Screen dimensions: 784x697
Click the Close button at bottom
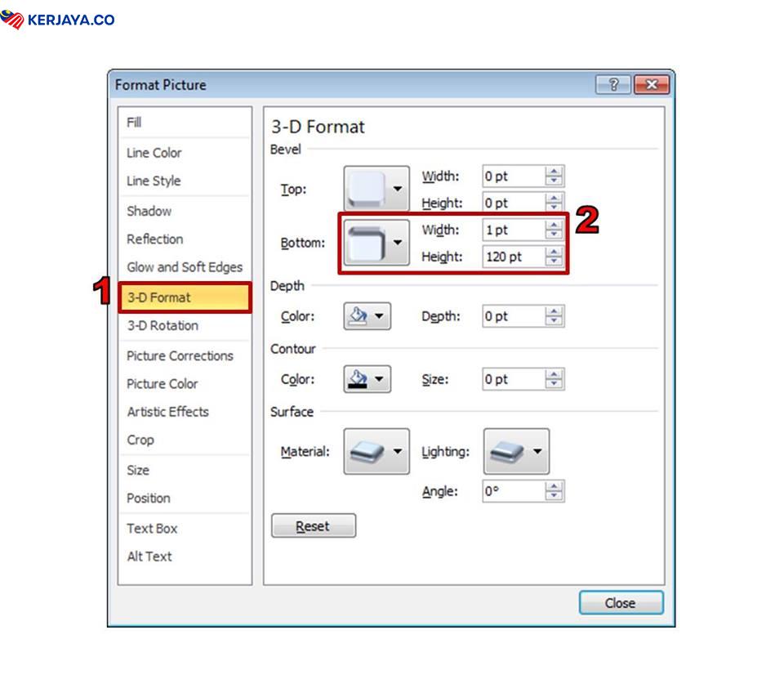pos(621,603)
